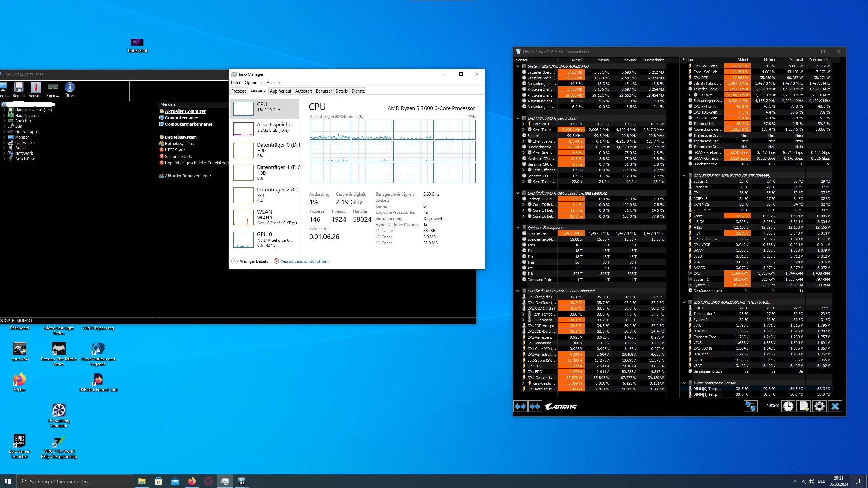Open the HWiNFO sensor settings gear
Viewport: 868px width, 488px height.
(x=820, y=406)
